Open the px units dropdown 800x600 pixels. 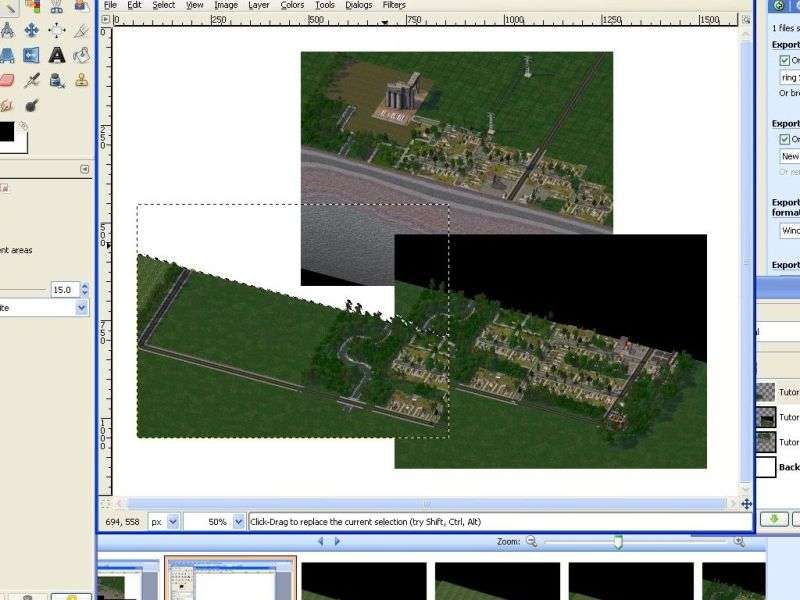click(173, 521)
